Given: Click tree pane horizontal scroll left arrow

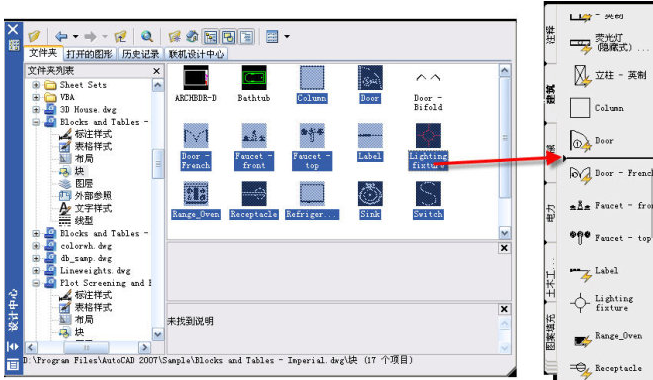Looking at the screenshot, I should 32,347.
